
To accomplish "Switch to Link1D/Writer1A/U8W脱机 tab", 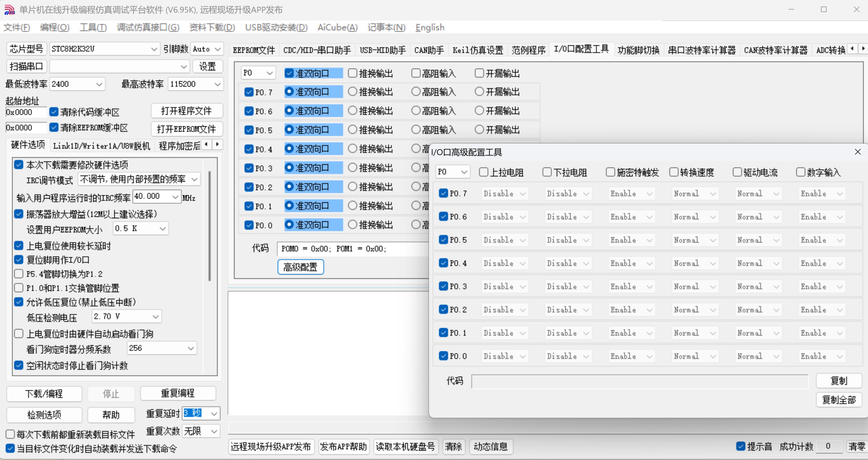I will (x=101, y=146).
